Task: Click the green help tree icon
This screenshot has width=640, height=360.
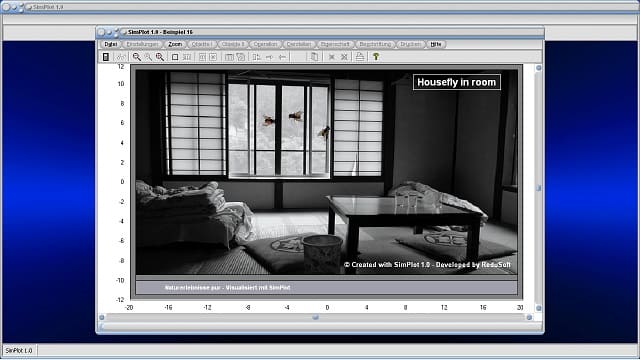Action: (376, 57)
